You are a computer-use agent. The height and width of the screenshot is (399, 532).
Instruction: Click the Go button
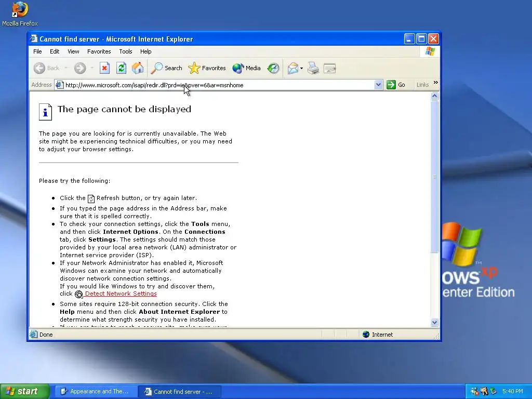[x=396, y=85]
